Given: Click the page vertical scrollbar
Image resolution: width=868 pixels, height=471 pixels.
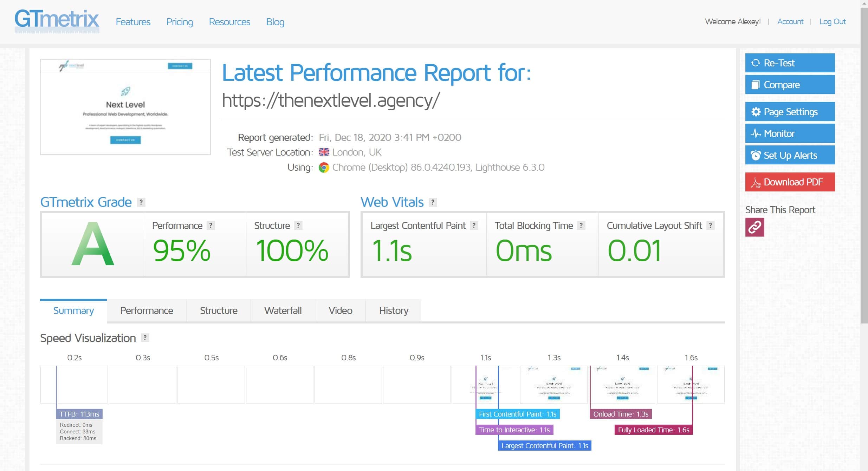Looking at the screenshot, I should click(864, 165).
